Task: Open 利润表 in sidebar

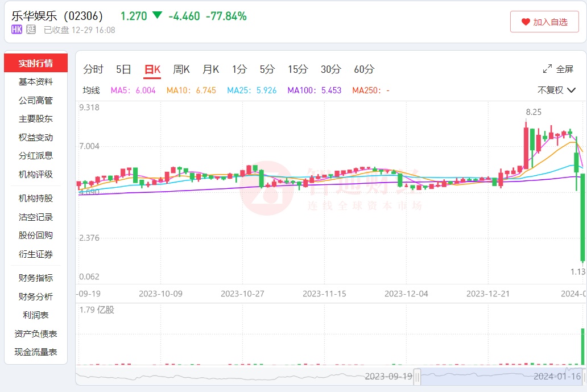Action: (x=36, y=315)
